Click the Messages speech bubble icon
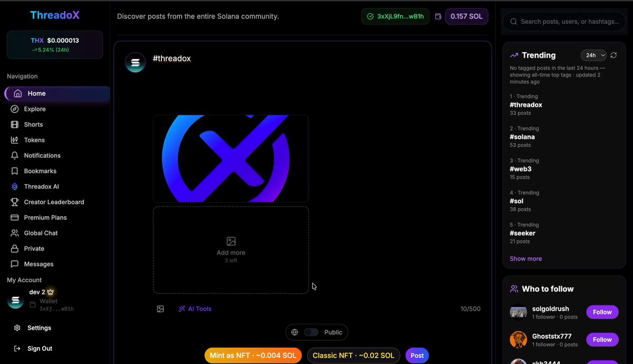Viewport: 633px width, 364px height. pyautogui.click(x=14, y=264)
